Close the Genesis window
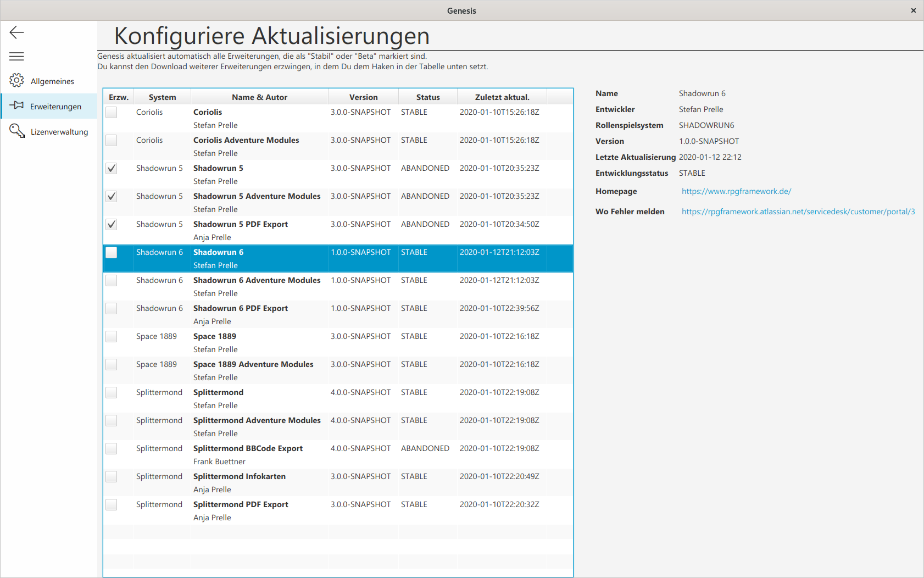This screenshot has width=924, height=578. click(x=913, y=10)
